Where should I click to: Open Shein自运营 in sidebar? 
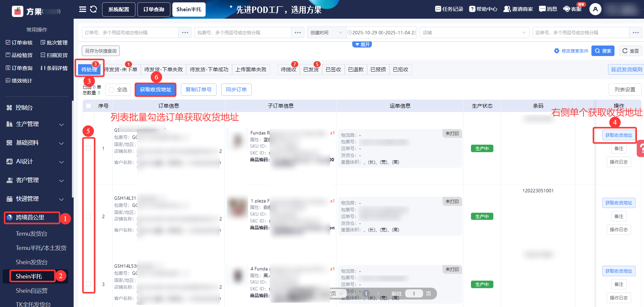[x=32, y=291]
